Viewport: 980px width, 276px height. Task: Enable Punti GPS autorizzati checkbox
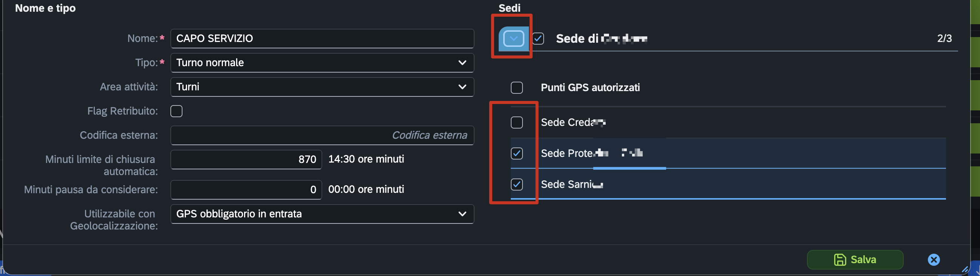tap(516, 88)
